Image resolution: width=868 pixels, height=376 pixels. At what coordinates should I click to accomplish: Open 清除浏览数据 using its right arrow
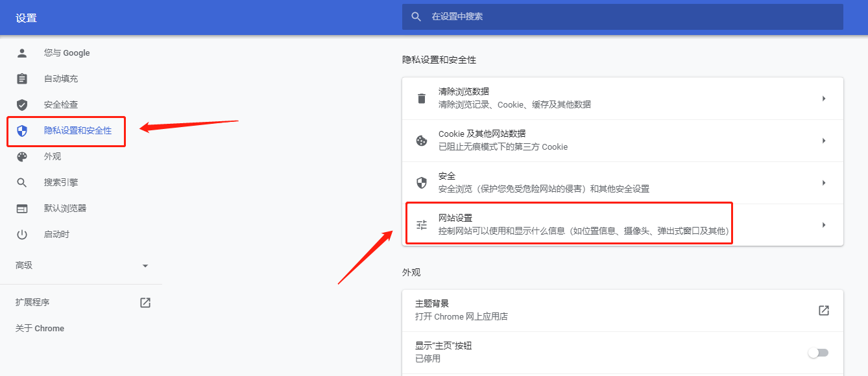[x=824, y=99]
